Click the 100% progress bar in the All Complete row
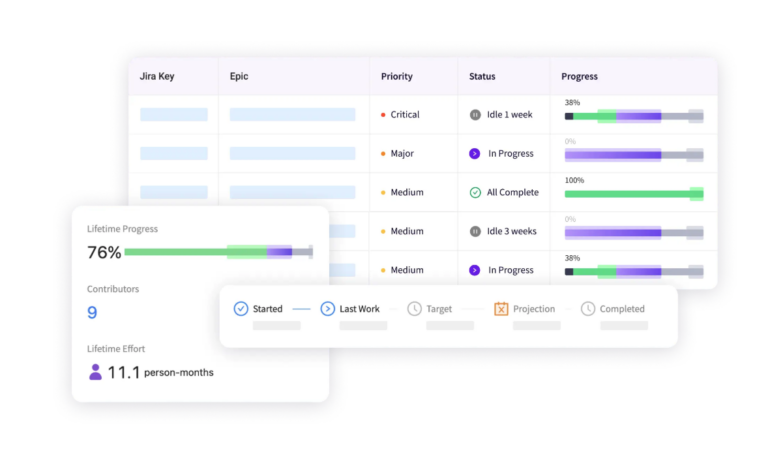Screen dimensions: 768x449 [633, 193]
